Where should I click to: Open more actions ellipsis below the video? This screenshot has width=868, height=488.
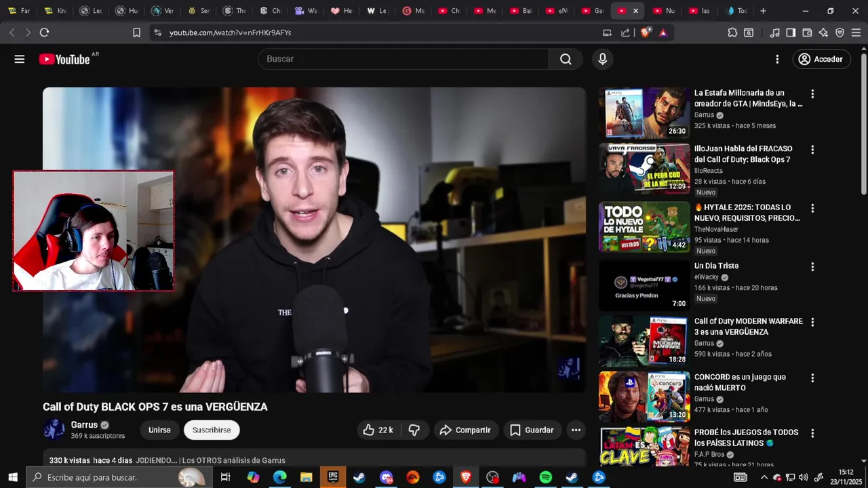576,430
